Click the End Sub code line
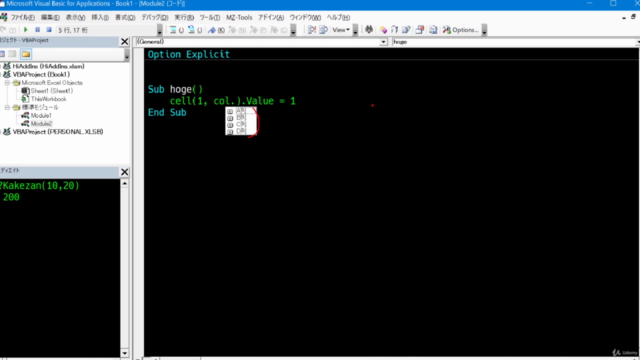Screen dimensions: 640x360 [x=167, y=113]
